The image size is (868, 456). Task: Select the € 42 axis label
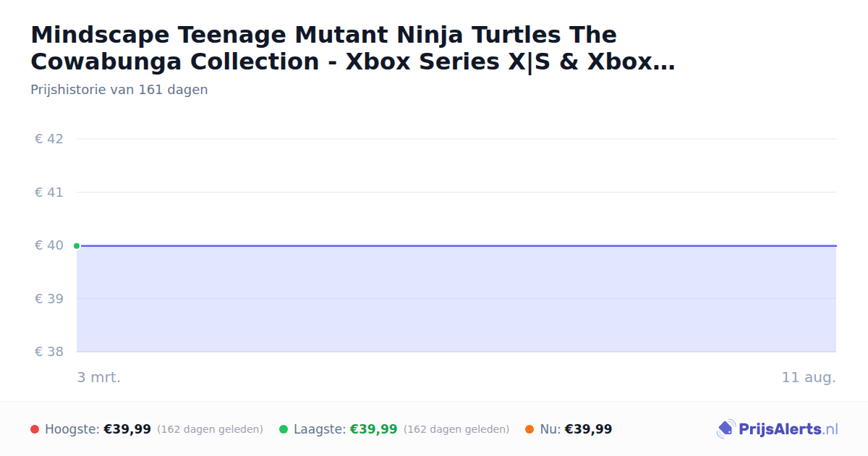49,139
